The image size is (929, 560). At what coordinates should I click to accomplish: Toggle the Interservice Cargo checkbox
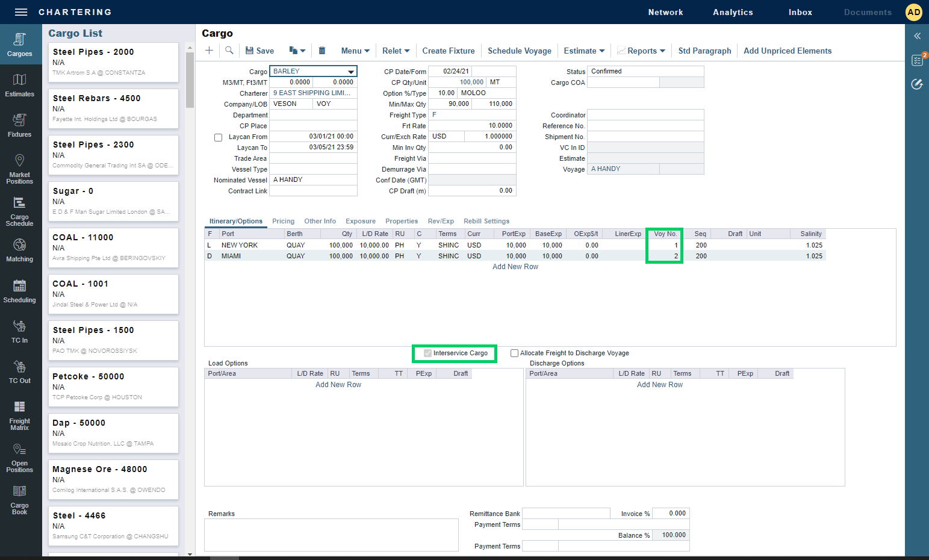tap(427, 353)
